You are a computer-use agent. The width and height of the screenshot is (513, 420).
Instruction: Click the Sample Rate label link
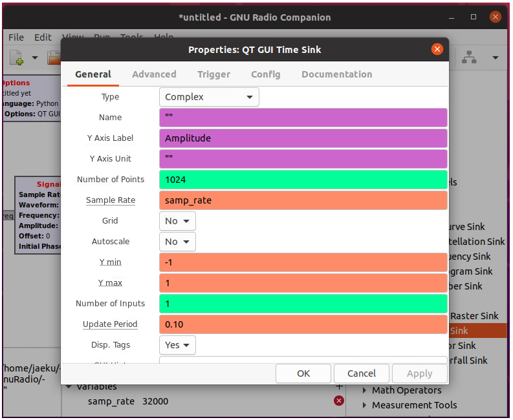point(110,200)
